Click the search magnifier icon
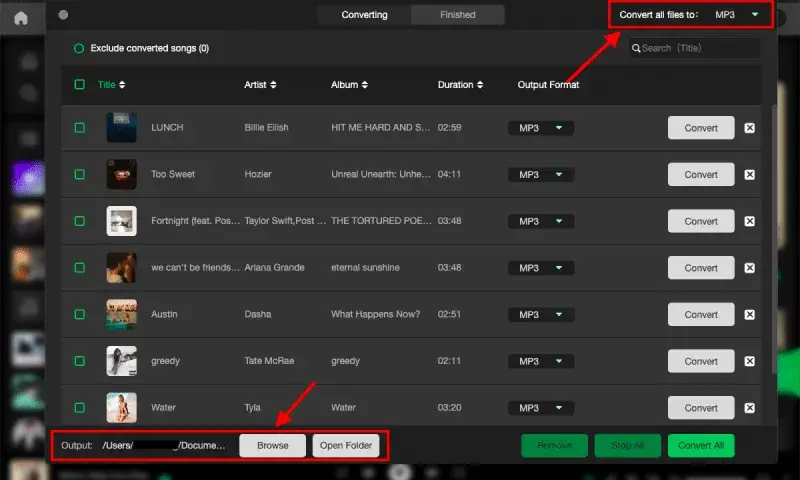Screen dimensions: 800x480 (x=636, y=48)
